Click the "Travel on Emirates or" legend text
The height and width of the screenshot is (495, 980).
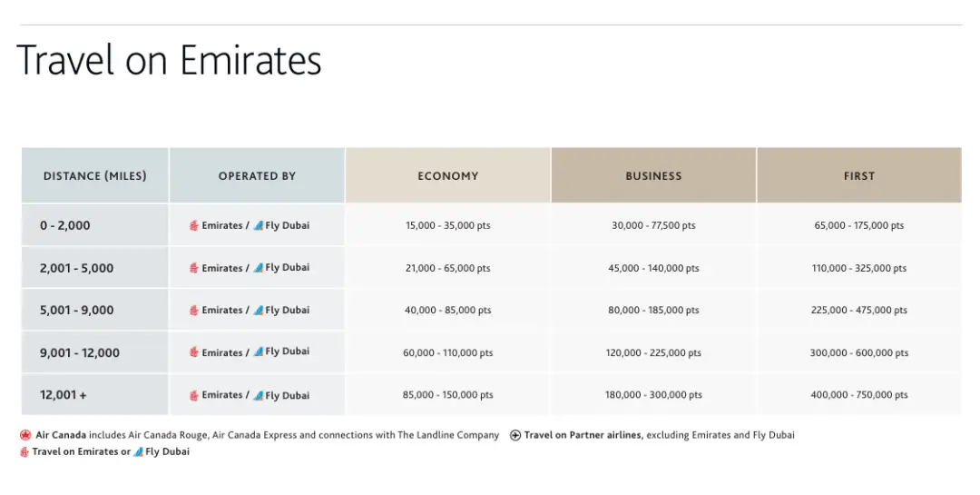[x=81, y=451]
